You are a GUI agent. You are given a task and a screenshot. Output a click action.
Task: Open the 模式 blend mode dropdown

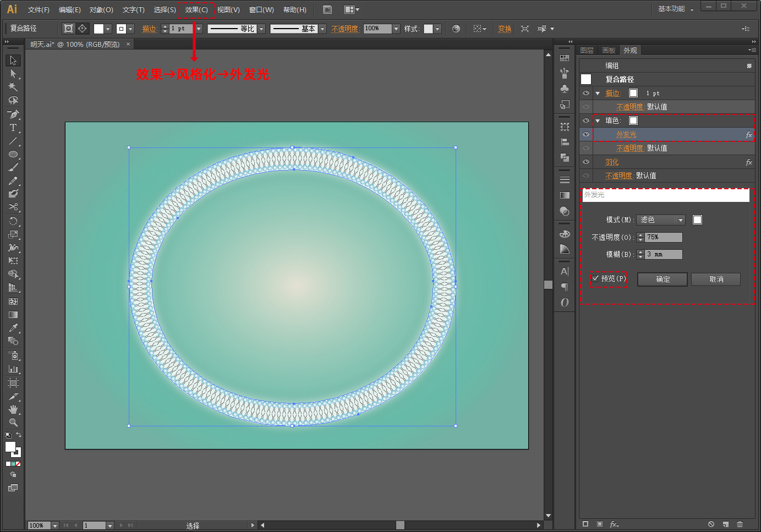660,220
